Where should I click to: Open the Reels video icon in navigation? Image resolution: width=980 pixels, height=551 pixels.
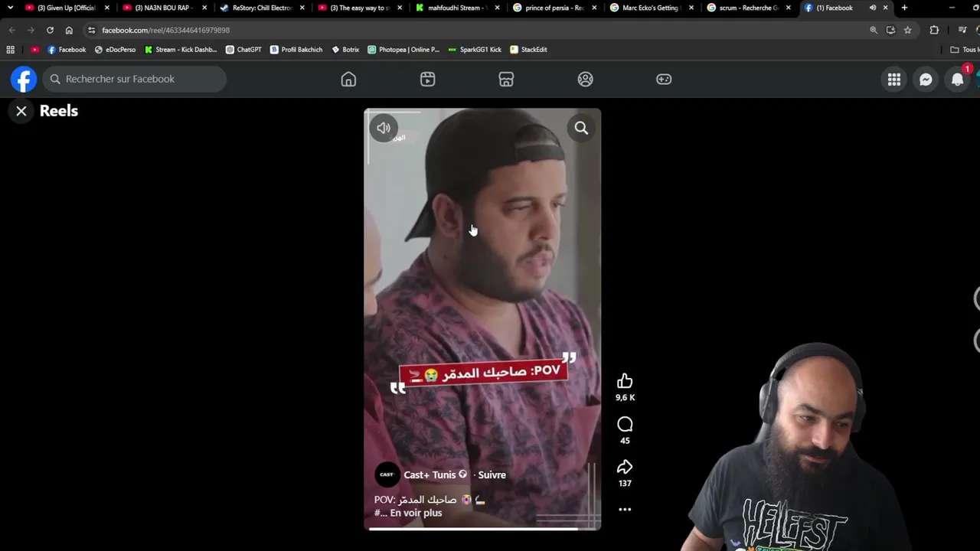click(x=427, y=79)
